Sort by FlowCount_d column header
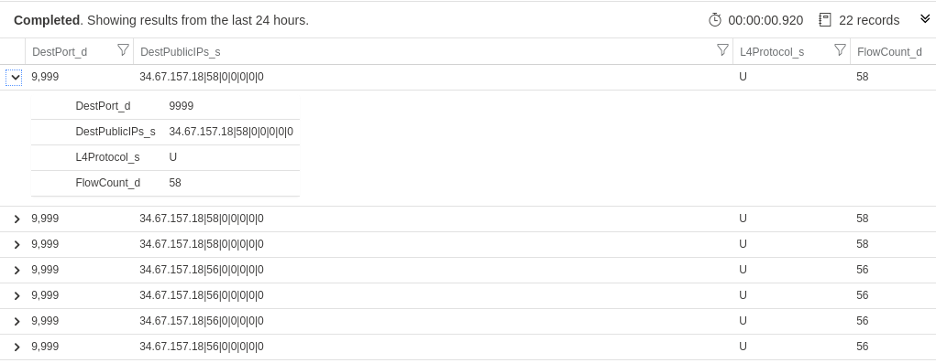 click(889, 52)
